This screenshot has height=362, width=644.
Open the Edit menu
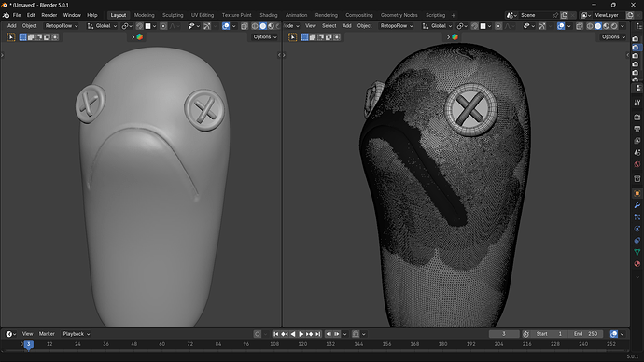click(31, 15)
